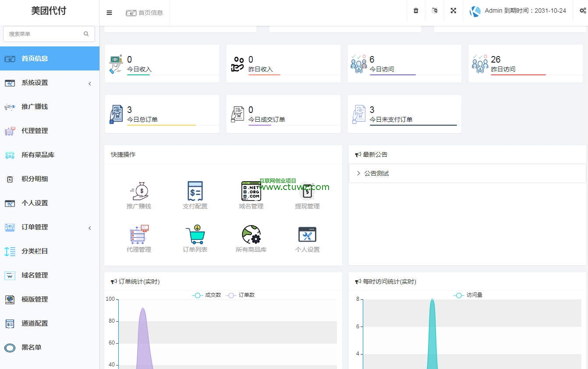The height and width of the screenshot is (369, 588).
Task: Open the Admin account menu
Action: pos(518,11)
